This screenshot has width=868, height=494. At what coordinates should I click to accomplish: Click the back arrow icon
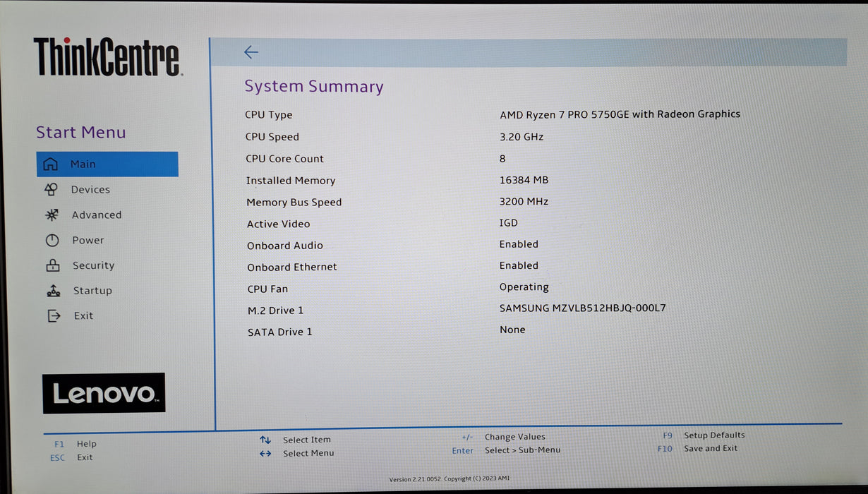pos(251,52)
